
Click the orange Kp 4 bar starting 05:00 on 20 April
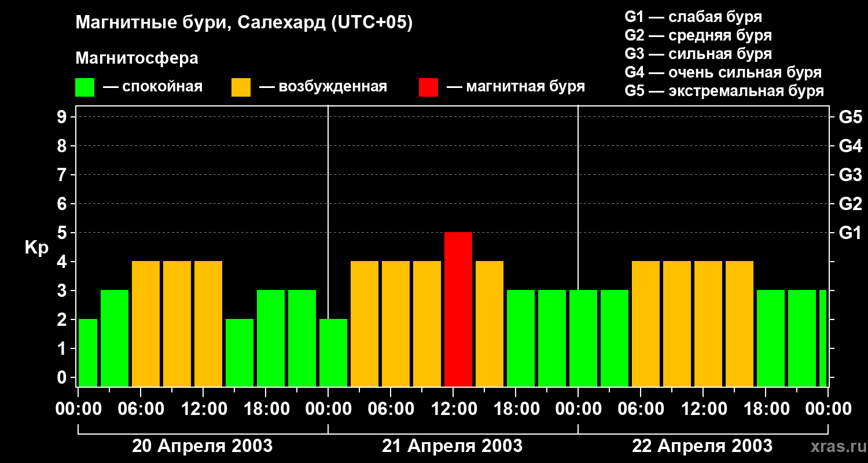(146, 324)
